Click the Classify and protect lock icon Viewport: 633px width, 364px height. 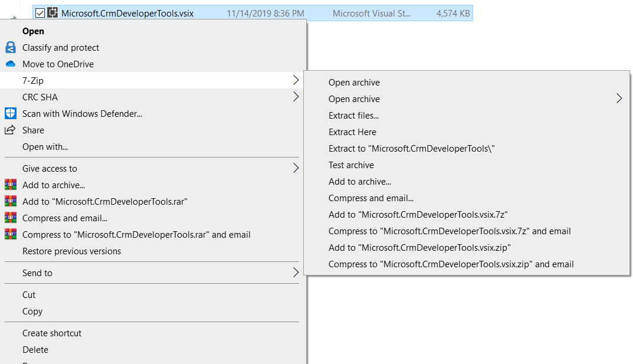10,48
